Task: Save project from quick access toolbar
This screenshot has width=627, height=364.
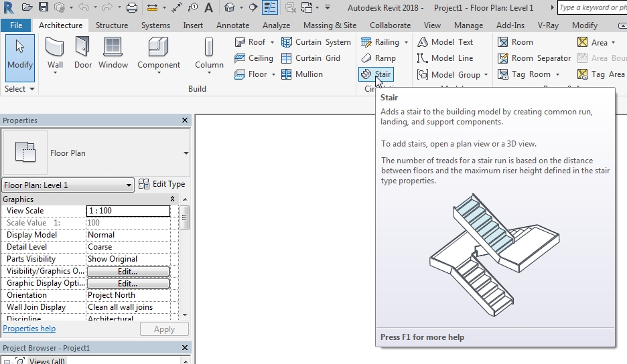Action: coord(43,7)
